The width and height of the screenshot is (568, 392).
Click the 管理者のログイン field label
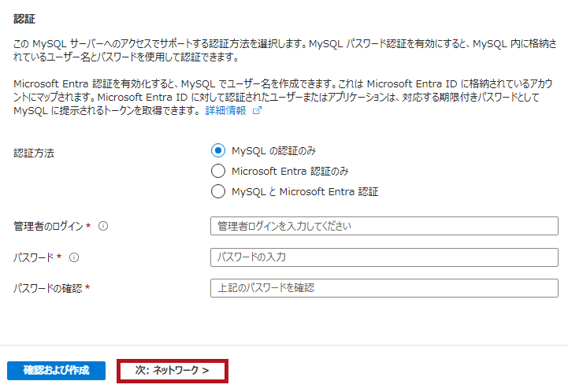point(48,227)
